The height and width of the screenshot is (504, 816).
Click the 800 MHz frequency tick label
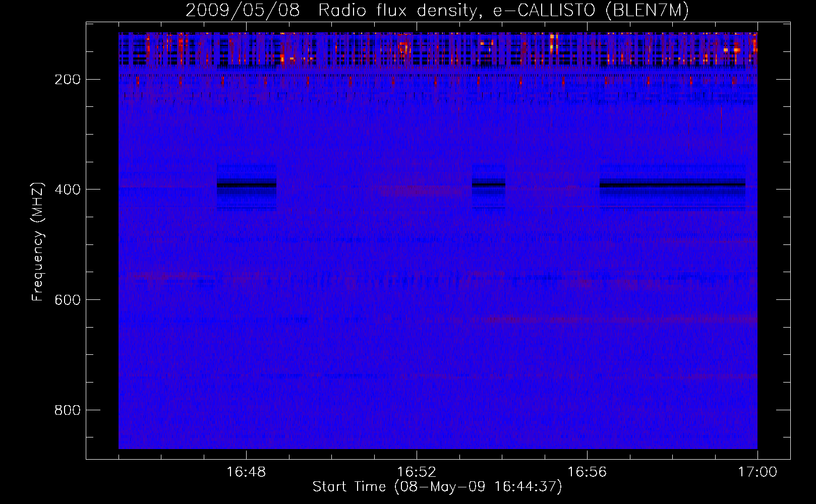click(67, 410)
